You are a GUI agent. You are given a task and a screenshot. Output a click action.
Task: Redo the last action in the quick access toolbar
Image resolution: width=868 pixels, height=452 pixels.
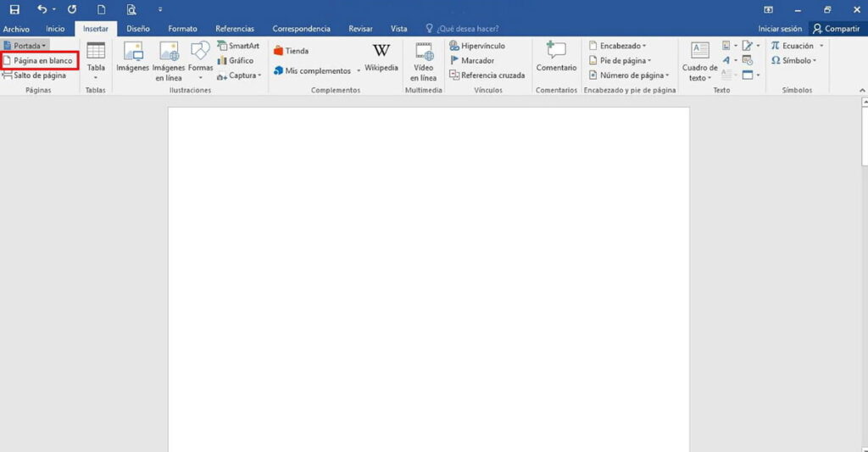pyautogui.click(x=72, y=9)
